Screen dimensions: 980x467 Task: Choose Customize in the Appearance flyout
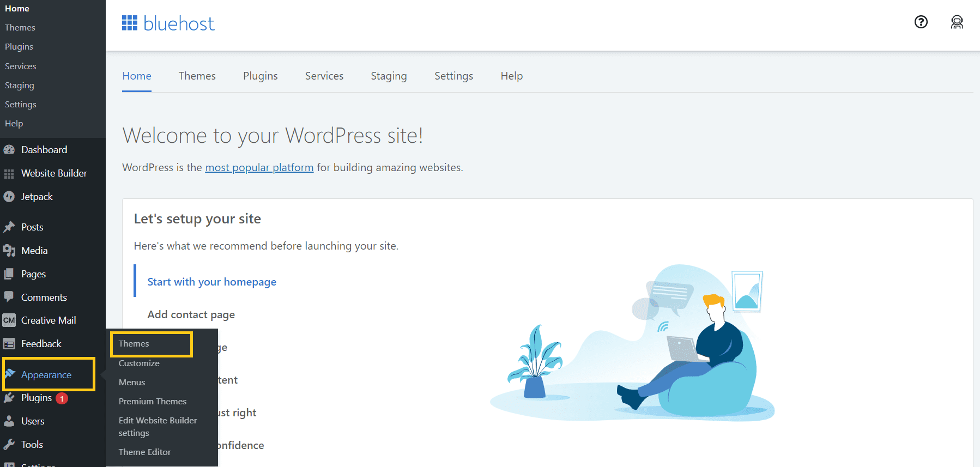click(x=139, y=363)
